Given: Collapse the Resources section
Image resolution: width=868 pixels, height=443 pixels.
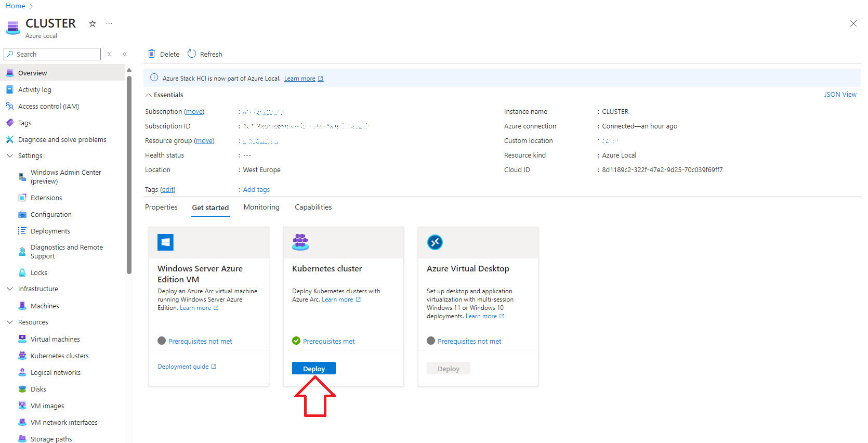Looking at the screenshot, I should [x=9, y=322].
